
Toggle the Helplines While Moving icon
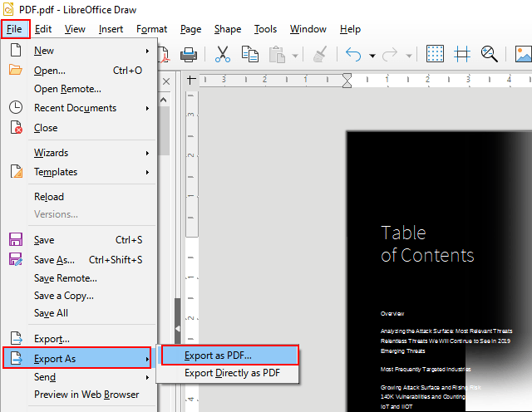pyautogui.click(x=462, y=54)
